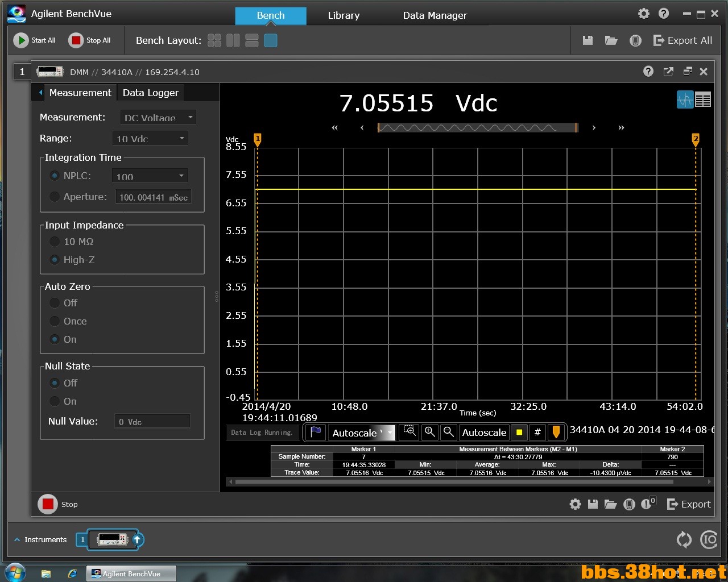Stop all instruments with the red Stop All button

(76, 40)
